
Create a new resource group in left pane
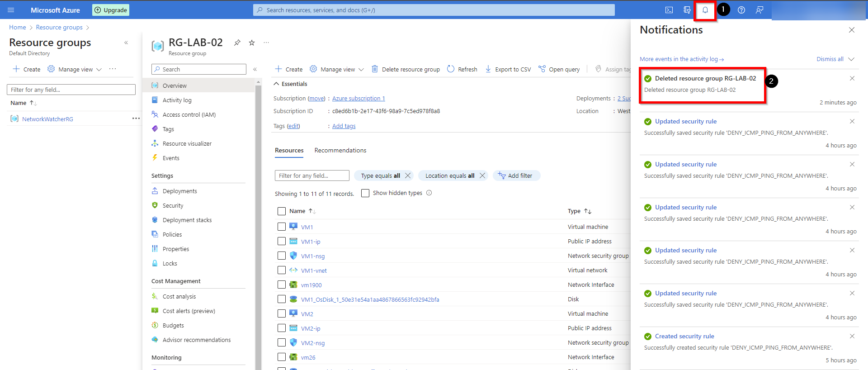coord(27,69)
